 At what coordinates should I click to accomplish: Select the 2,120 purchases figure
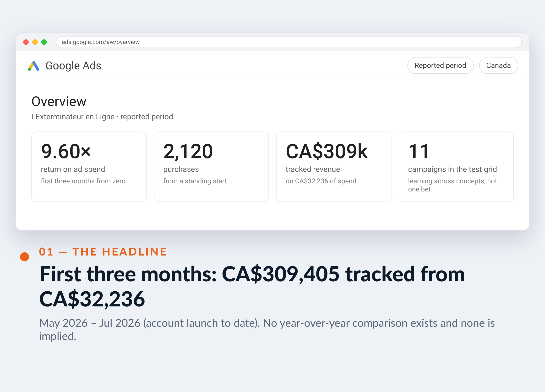[188, 151]
